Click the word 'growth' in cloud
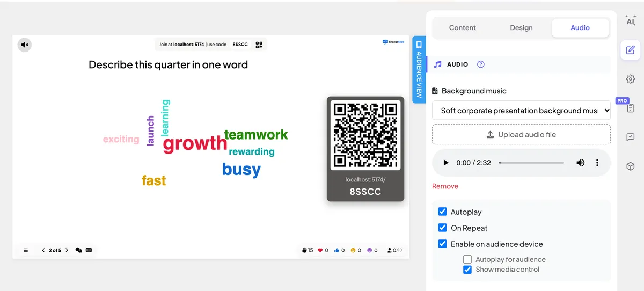Screen dimensions: 644x291 tap(195, 143)
